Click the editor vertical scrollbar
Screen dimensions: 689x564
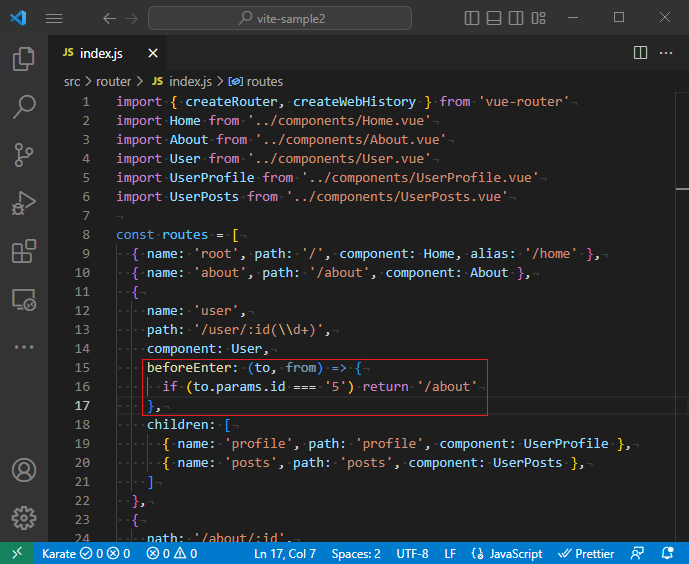tap(682, 316)
